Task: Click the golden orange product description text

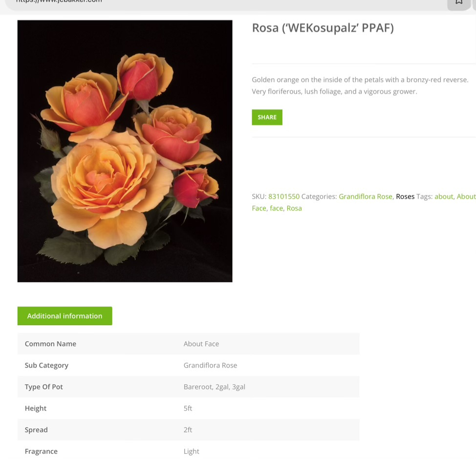Action: (x=360, y=85)
